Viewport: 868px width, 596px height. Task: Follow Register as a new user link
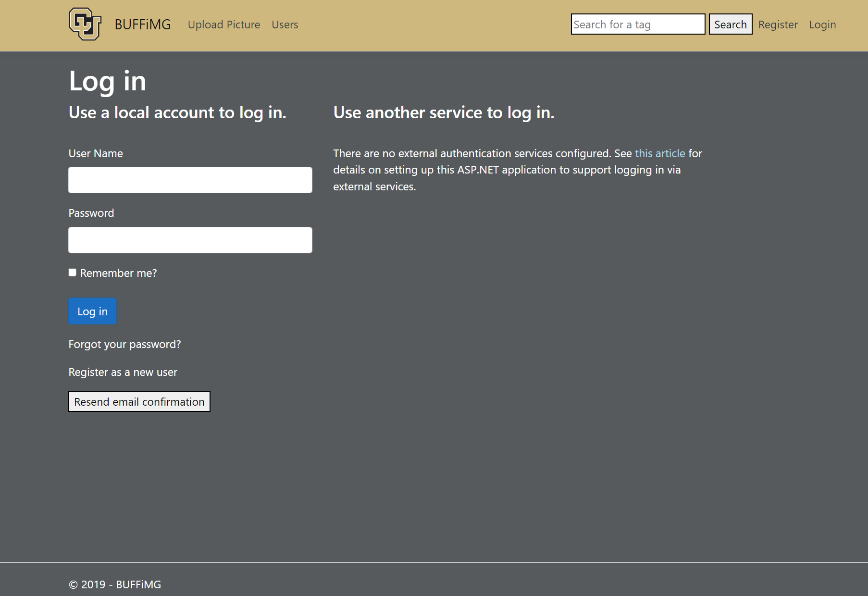(123, 372)
